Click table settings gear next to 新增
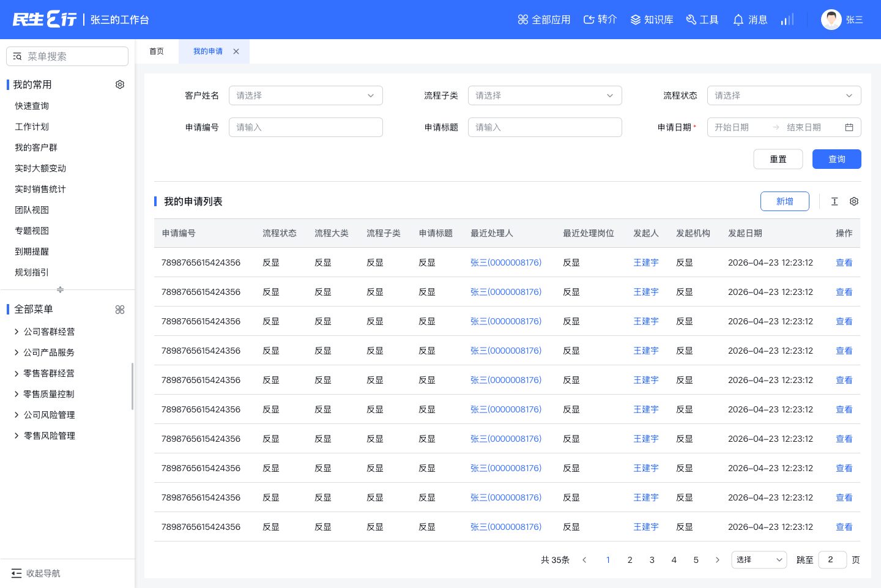Image resolution: width=881 pixels, height=588 pixels. 854,201
